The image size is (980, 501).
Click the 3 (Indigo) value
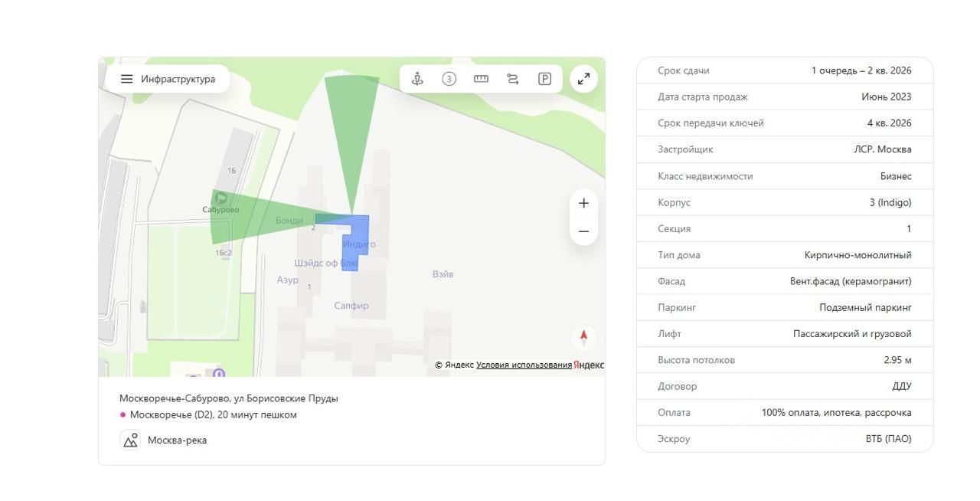(890, 202)
